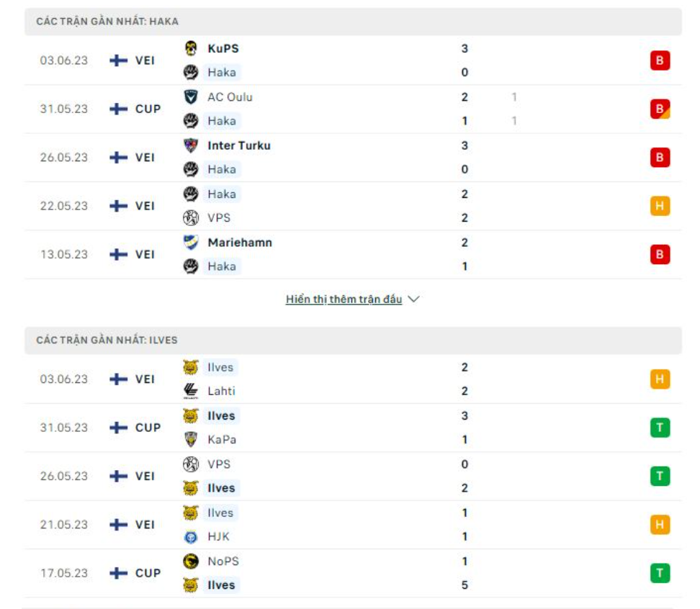The width and height of the screenshot is (700, 609).
Task: Select the 'Các trận gần nhất: Haka' header
Action: (107, 22)
